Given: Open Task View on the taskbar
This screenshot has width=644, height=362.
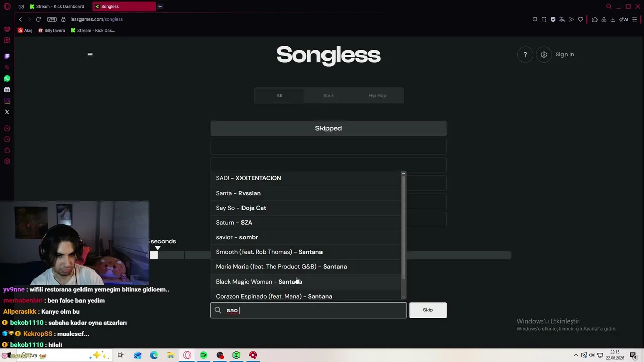Looking at the screenshot, I should click(121, 355).
